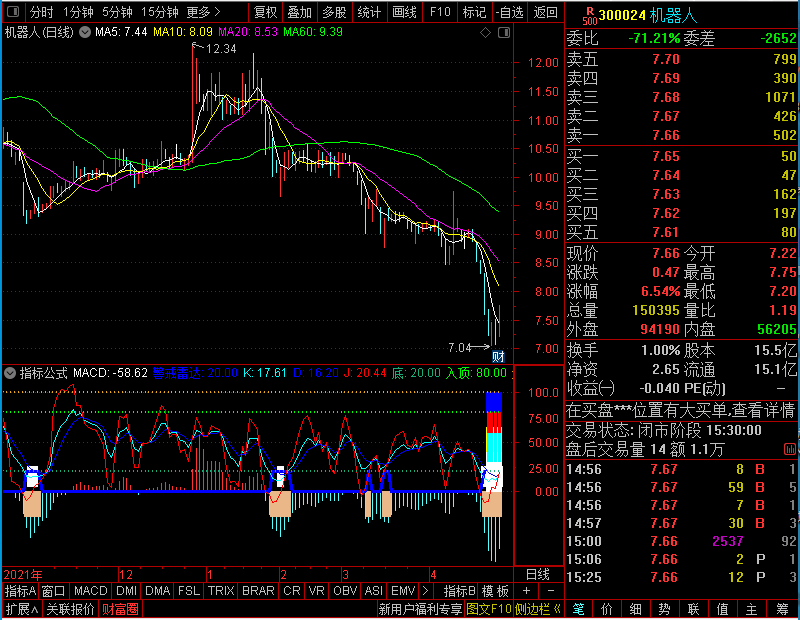Activate the 画线 drawing tool

point(405,12)
